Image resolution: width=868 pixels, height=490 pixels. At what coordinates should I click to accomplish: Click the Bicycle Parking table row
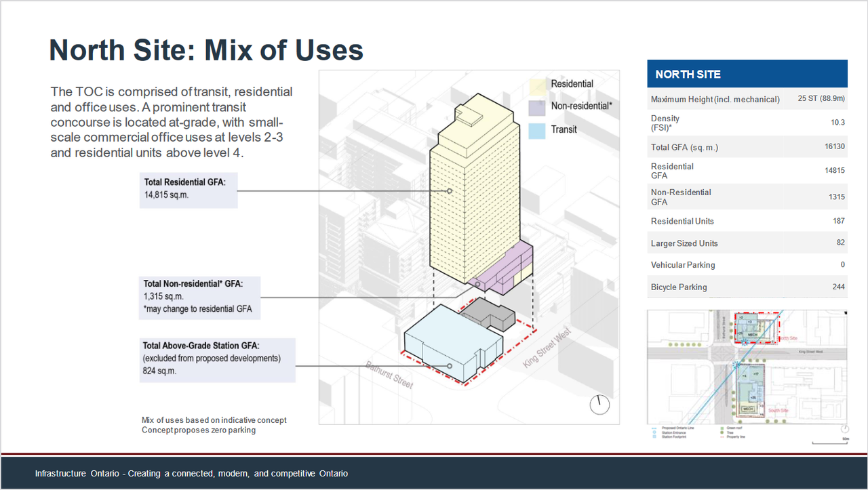(747, 287)
